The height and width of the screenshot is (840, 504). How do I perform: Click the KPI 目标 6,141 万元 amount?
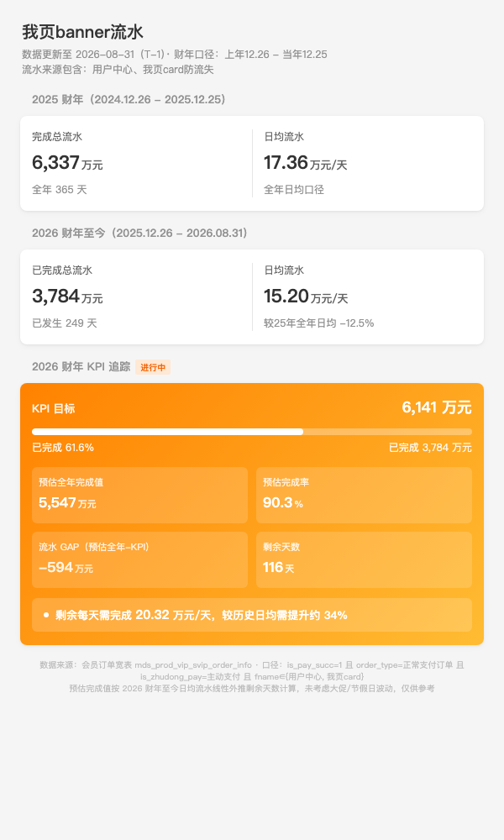437,407
